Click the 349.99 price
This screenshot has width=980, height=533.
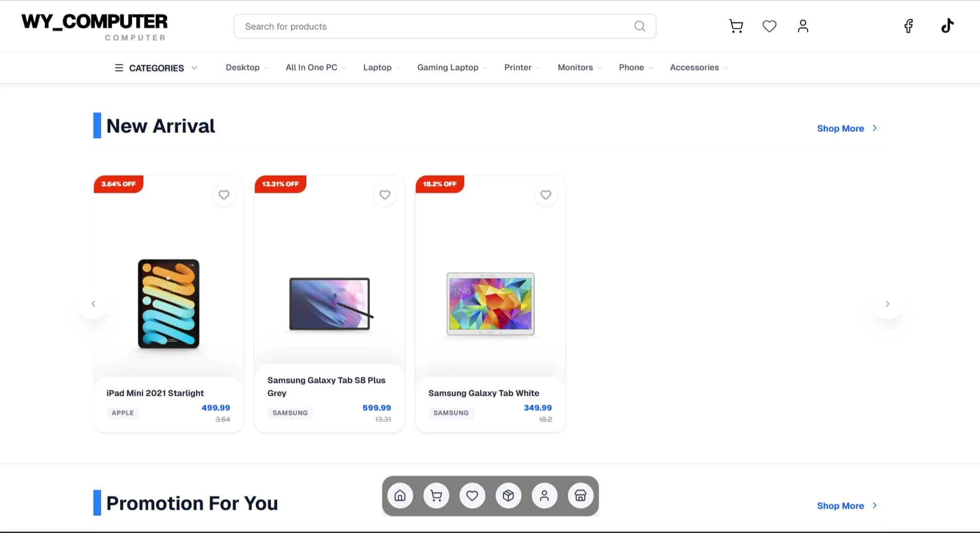tap(537, 408)
